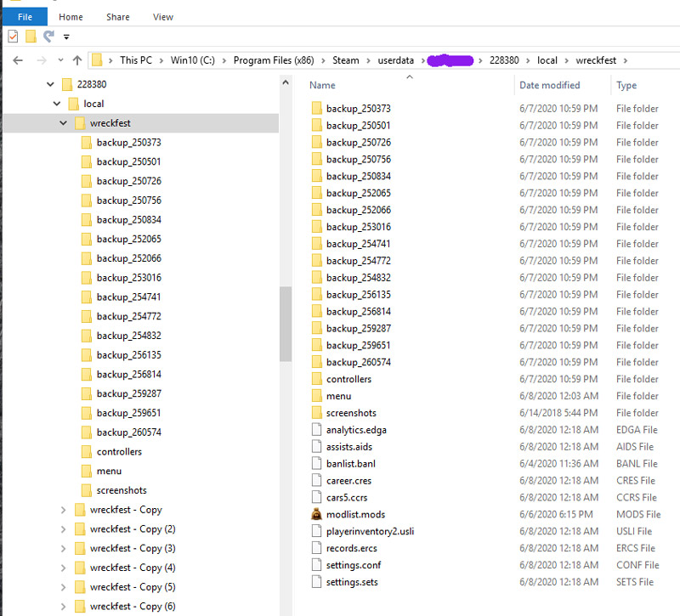This screenshot has height=616, width=680.
Task: Expand 'wreckfest - Copy' tree node
Action: tap(63, 510)
